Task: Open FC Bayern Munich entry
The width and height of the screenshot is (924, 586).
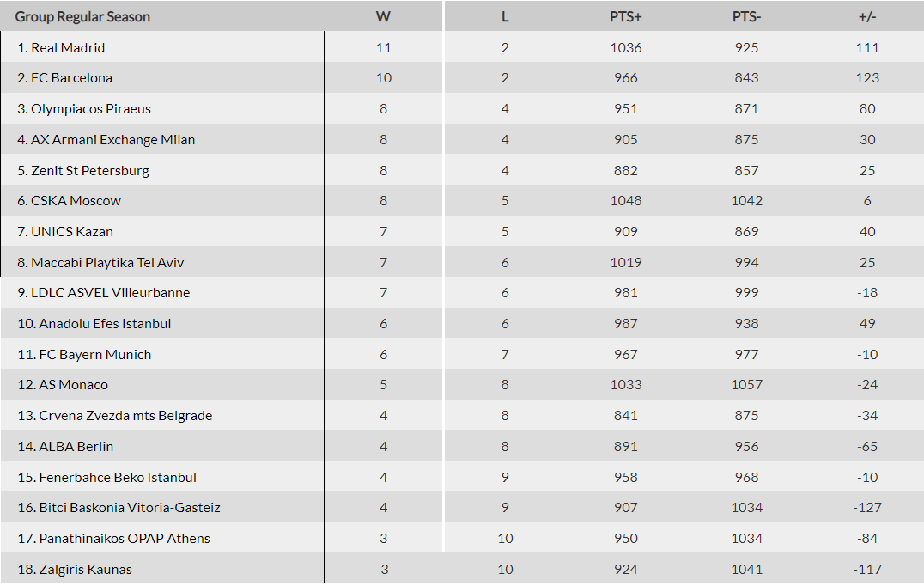Action: coord(94,354)
